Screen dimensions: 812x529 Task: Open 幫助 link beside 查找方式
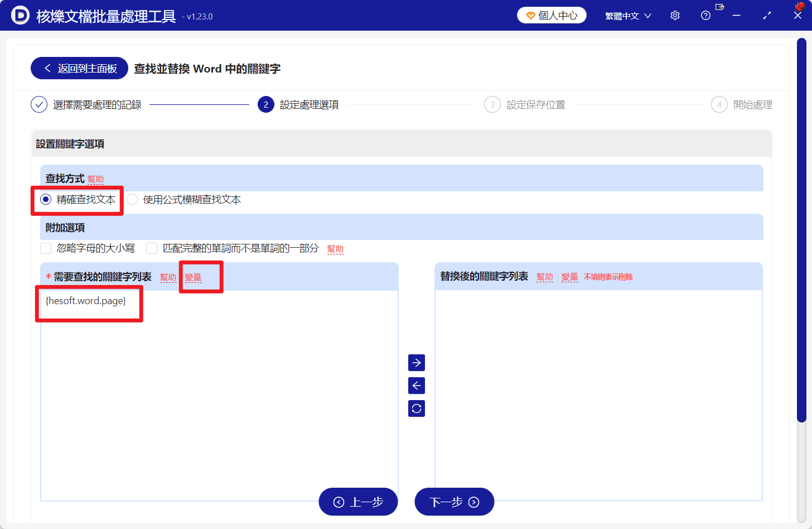click(96, 179)
